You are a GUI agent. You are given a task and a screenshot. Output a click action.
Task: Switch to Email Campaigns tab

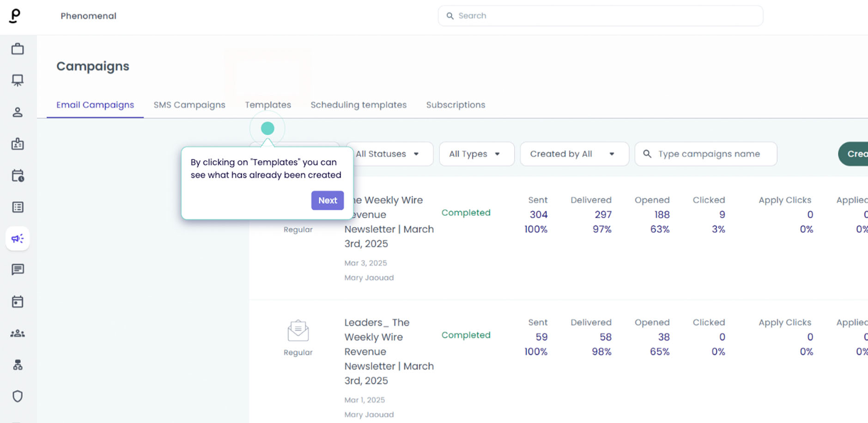click(95, 105)
